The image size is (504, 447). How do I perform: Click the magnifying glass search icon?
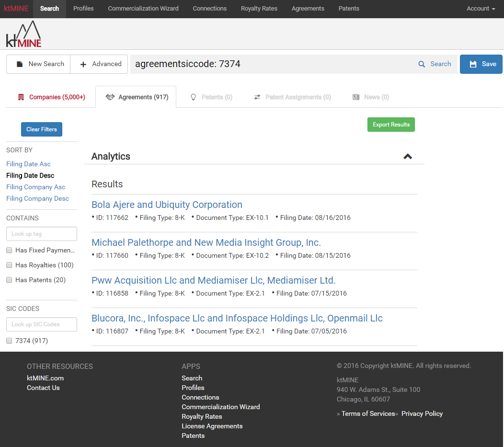coord(422,64)
